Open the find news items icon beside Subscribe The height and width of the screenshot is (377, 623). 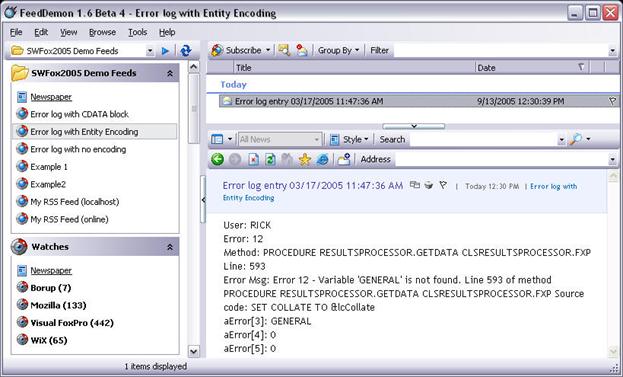[284, 50]
